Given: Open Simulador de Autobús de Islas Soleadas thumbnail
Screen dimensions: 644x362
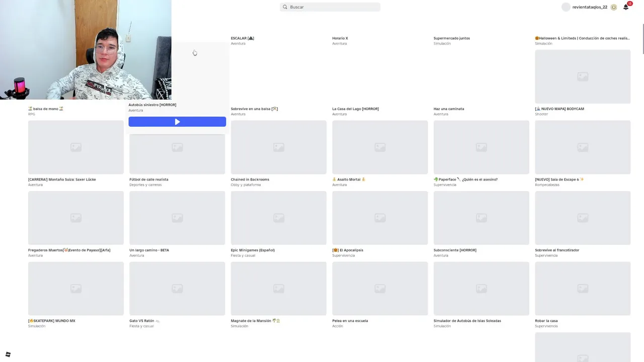Looking at the screenshot, I should (x=481, y=289).
